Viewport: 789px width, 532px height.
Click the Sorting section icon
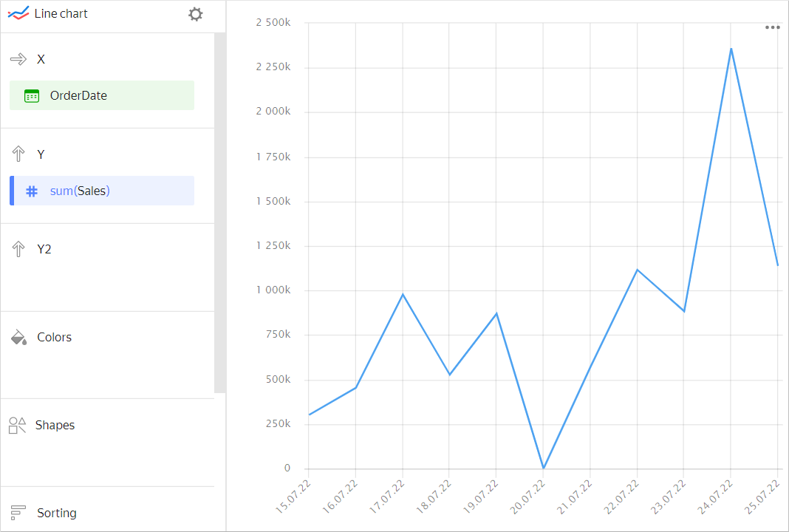(18, 513)
